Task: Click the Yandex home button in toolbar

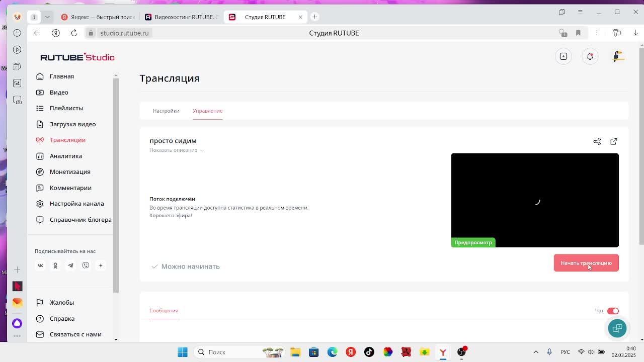Action: click(56, 33)
